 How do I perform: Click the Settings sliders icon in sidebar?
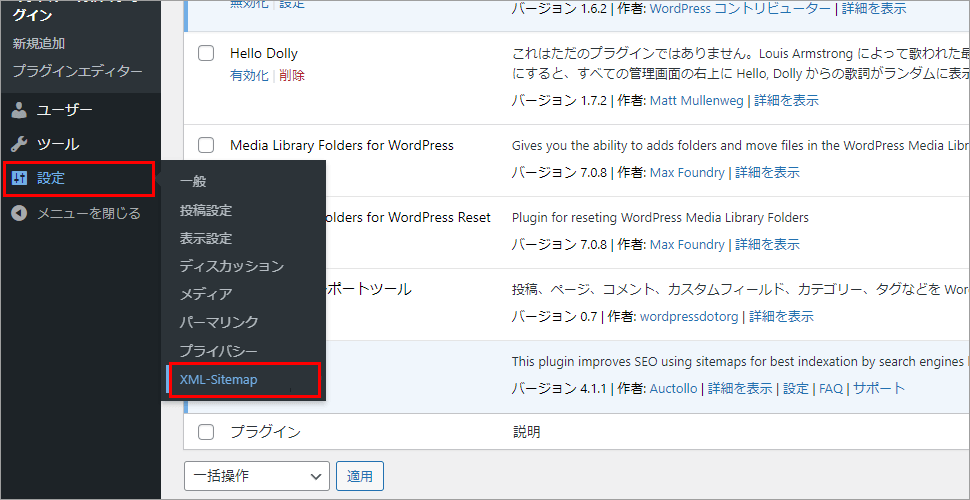click(20, 179)
